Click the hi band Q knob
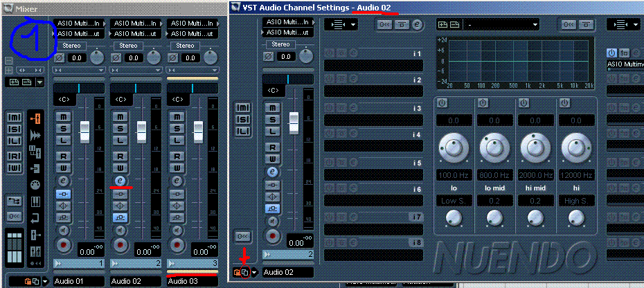 (x=577, y=218)
